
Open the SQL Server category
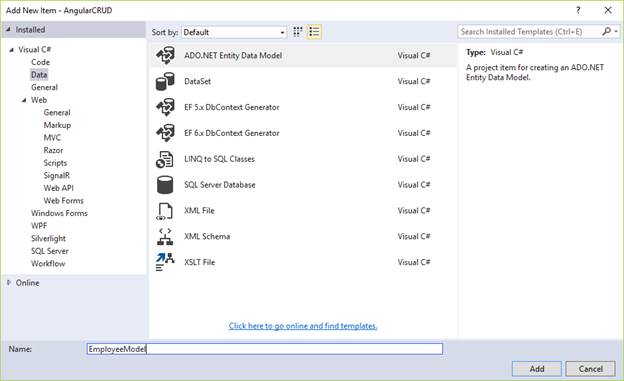tap(50, 251)
